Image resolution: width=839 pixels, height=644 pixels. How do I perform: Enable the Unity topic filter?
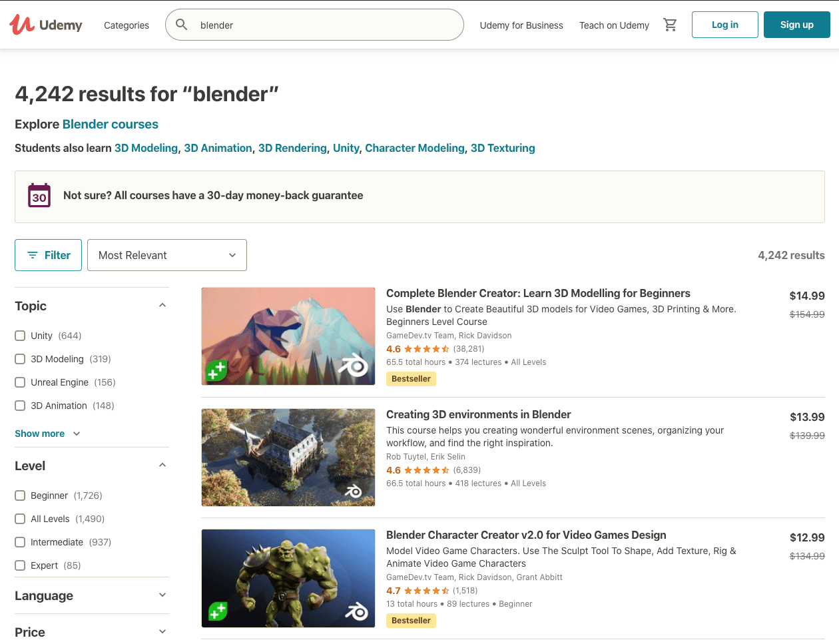click(x=19, y=336)
